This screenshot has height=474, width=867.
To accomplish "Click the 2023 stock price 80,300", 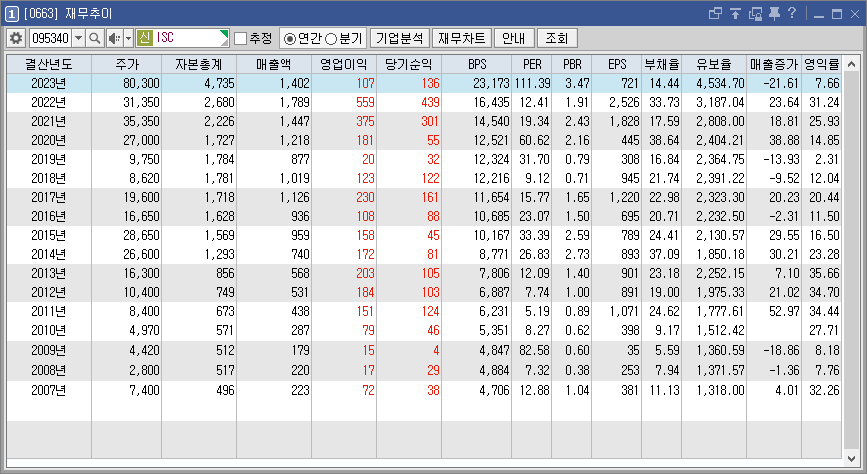I will 142,84.
